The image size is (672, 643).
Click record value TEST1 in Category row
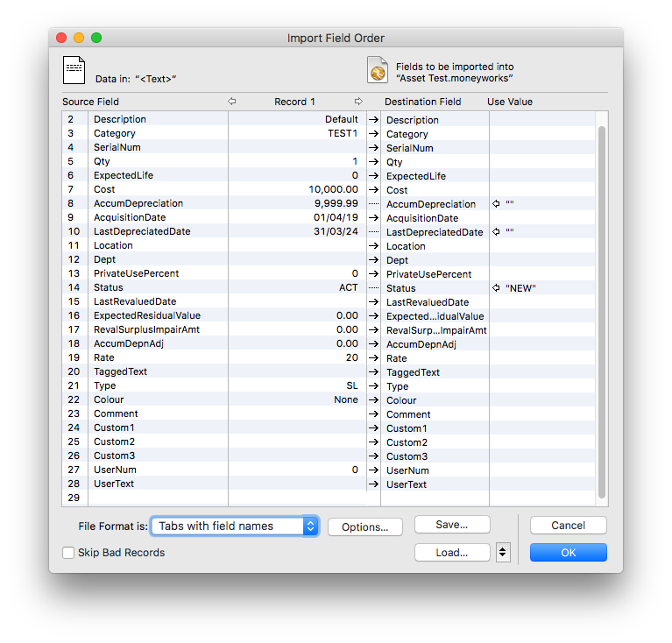(x=343, y=133)
